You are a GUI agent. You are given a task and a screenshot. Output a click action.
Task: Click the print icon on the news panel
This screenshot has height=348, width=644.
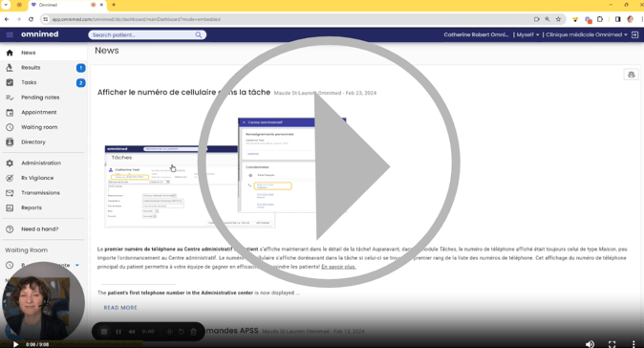coord(632,75)
